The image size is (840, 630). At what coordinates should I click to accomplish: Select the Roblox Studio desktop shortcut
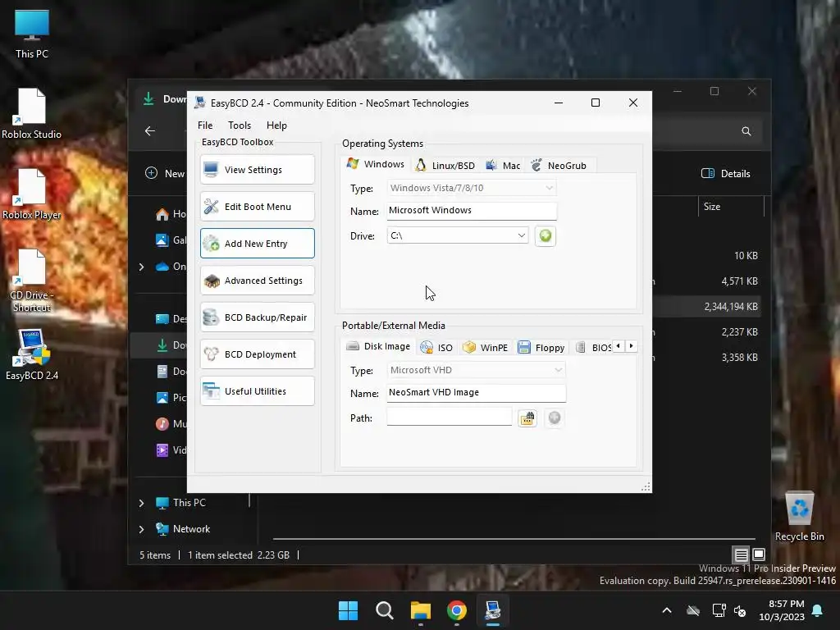point(32,113)
